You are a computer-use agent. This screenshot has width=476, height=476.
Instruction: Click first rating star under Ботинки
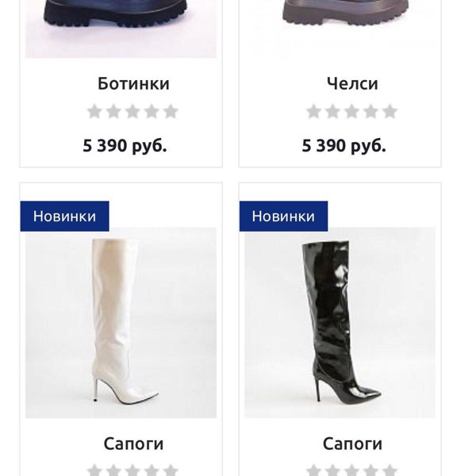94,111
